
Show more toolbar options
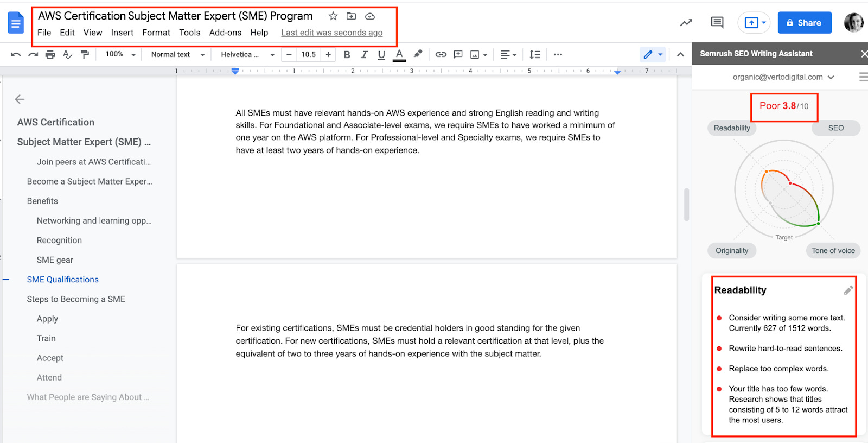pos(558,54)
